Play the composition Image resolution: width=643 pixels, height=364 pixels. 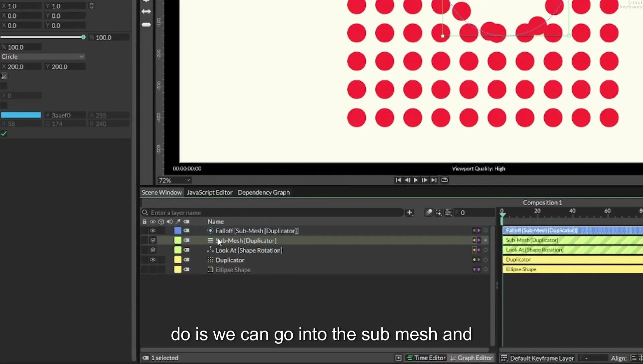click(416, 180)
